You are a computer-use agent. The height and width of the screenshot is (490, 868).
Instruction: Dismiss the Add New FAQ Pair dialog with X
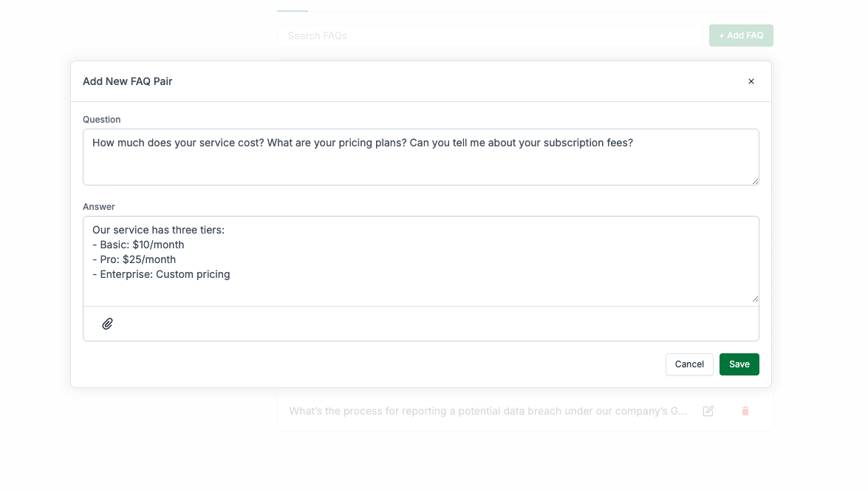point(751,81)
